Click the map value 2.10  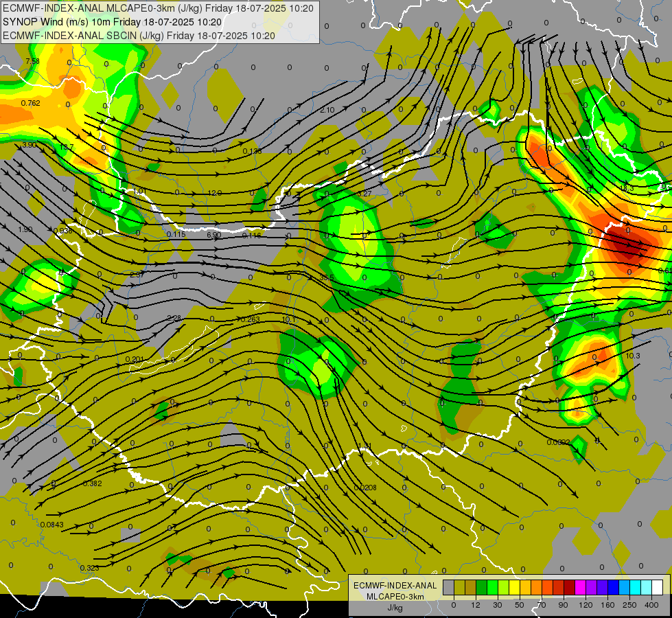pos(327,111)
